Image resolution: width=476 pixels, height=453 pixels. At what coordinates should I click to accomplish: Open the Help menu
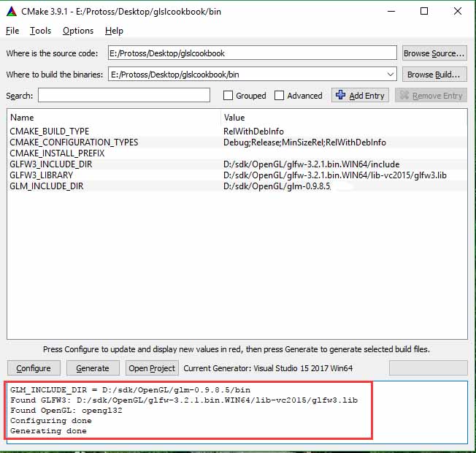click(x=114, y=31)
